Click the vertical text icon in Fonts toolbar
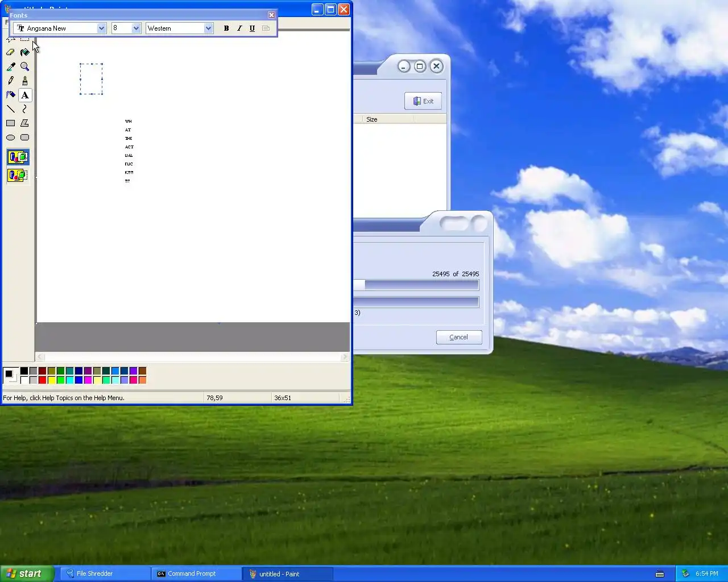Screen dimensions: 728x582 click(x=266, y=28)
